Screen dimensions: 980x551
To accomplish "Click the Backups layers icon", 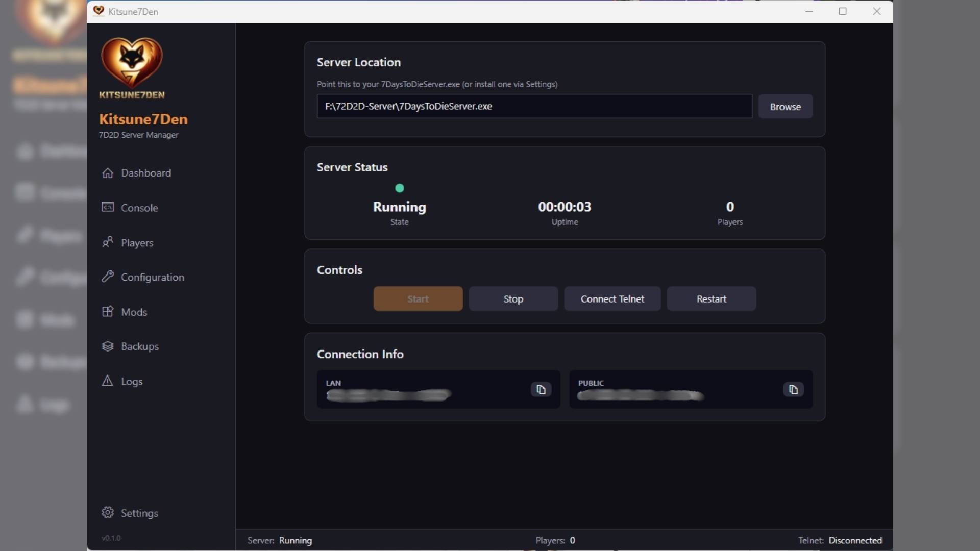I will point(107,346).
